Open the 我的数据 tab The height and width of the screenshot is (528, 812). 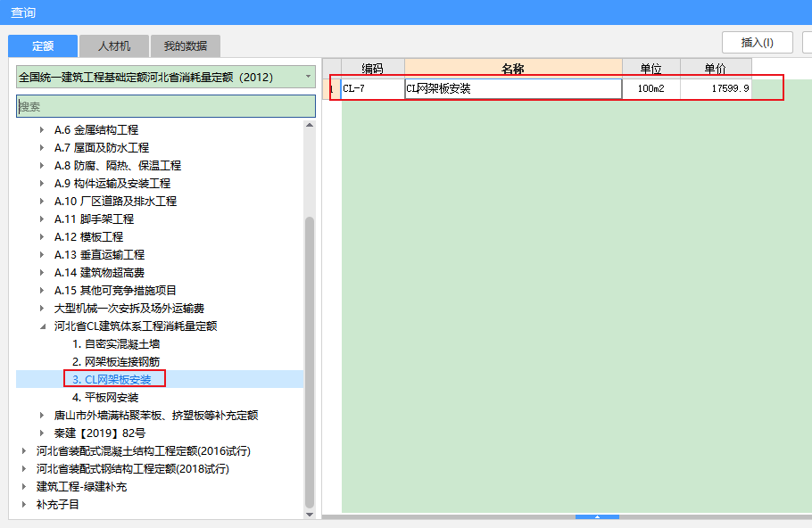point(185,45)
